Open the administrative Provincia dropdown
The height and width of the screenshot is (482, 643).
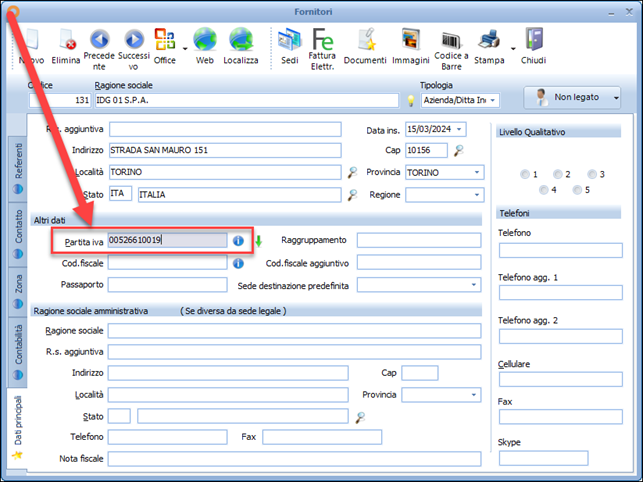(x=474, y=395)
